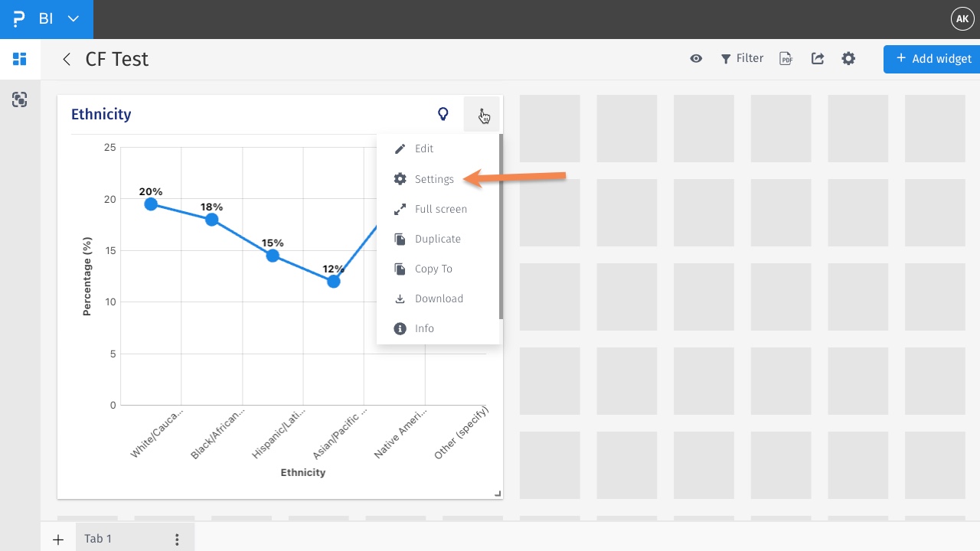Viewport: 980px width, 551px height.
Task: Open dashboard settings gear in the header
Action: coord(848,59)
